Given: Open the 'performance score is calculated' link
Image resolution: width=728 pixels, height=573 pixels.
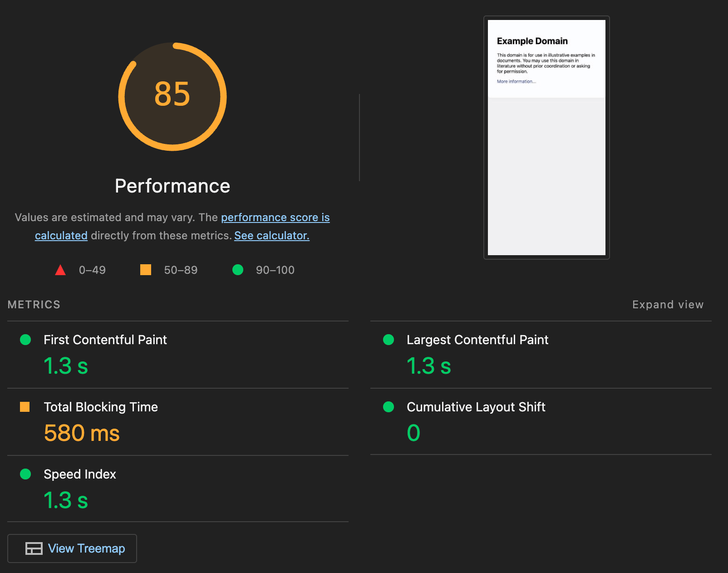Looking at the screenshot, I should (275, 217).
